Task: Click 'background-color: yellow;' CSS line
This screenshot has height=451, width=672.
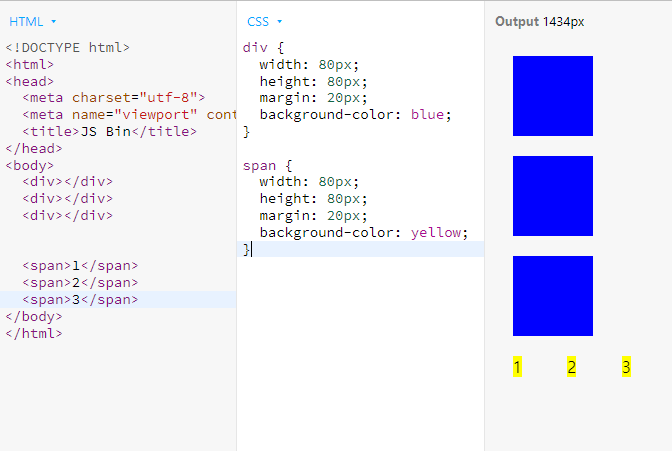Action: click(364, 232)
